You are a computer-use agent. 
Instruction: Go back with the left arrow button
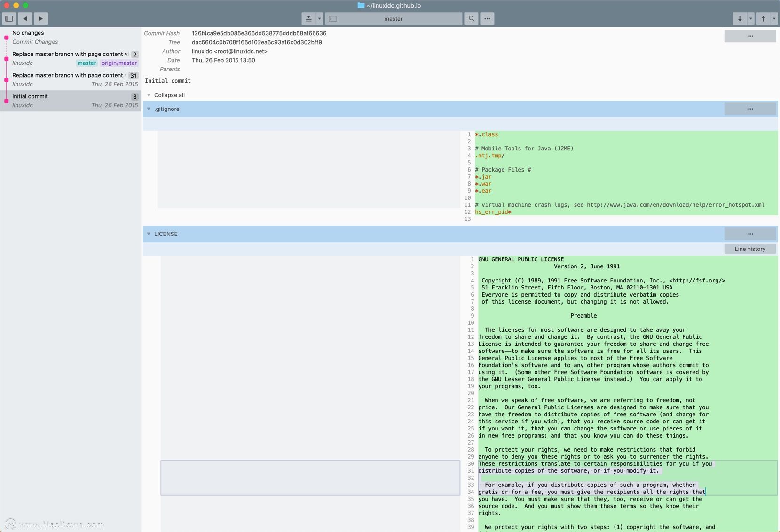(x=25, y=19)
